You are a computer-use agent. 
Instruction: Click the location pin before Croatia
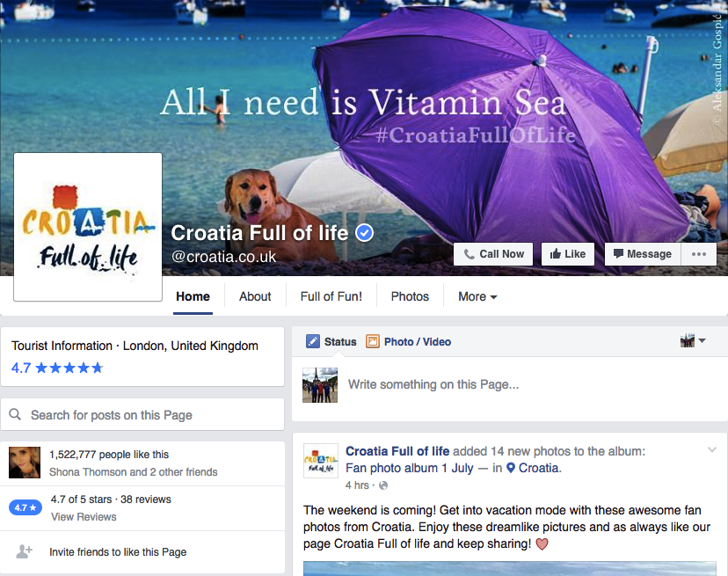[510, 468]
